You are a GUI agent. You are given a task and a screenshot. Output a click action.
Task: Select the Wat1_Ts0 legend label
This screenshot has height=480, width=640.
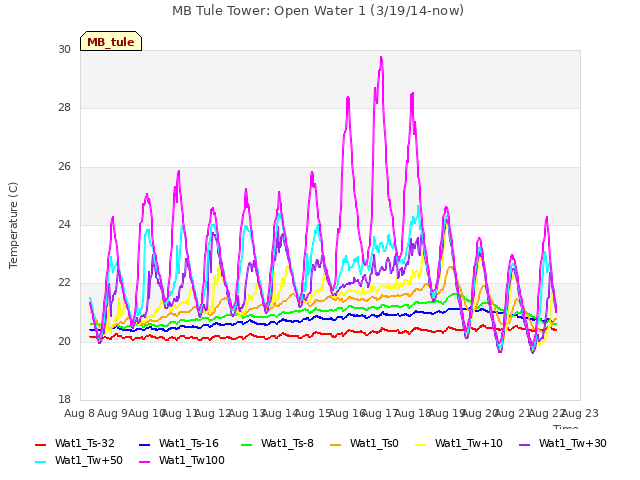374,443
